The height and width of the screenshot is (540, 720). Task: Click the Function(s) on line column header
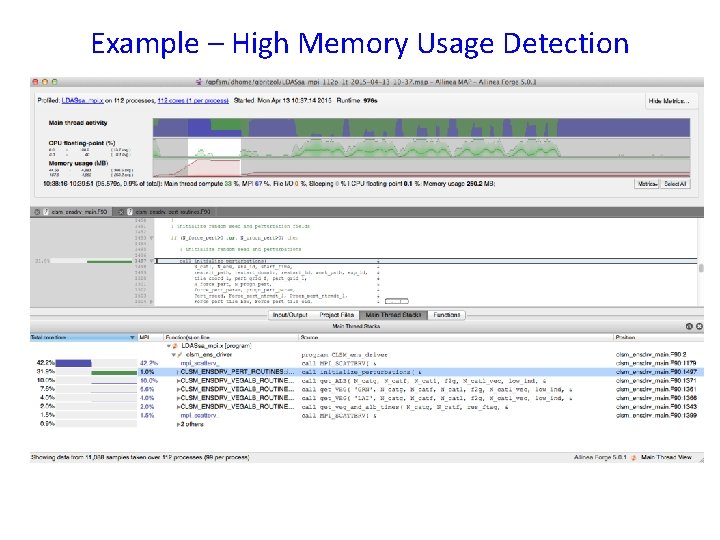[x=231, y=338]
